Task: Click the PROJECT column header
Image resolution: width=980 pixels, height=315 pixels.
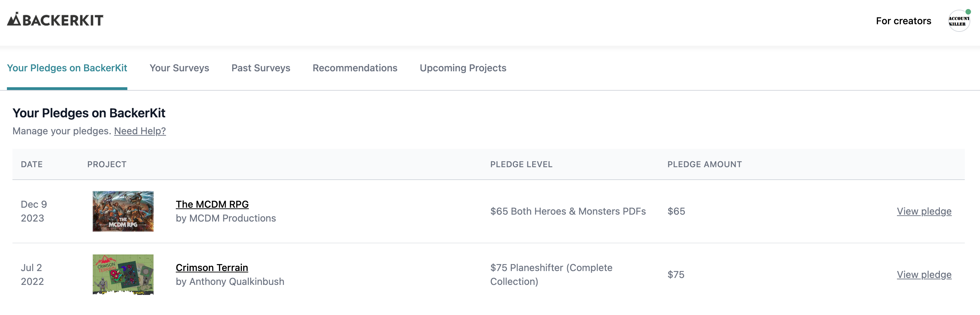Action: (x=107, y=164)
